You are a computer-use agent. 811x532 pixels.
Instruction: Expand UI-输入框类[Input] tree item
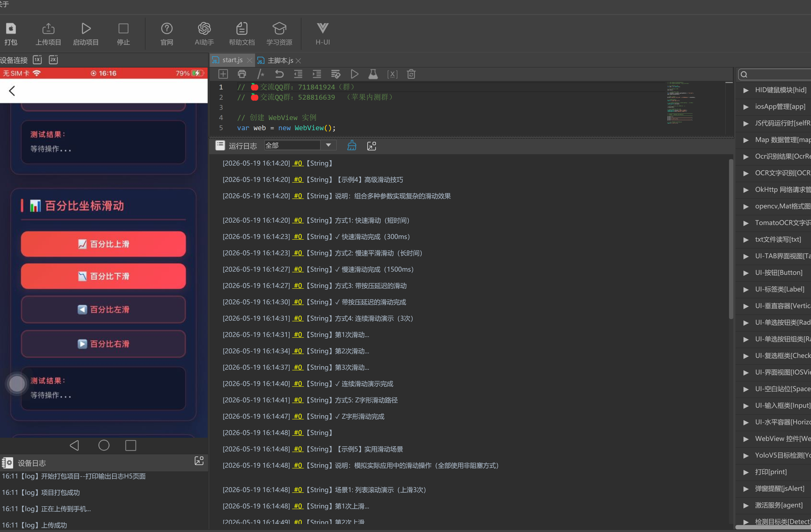tap(746, 406)
